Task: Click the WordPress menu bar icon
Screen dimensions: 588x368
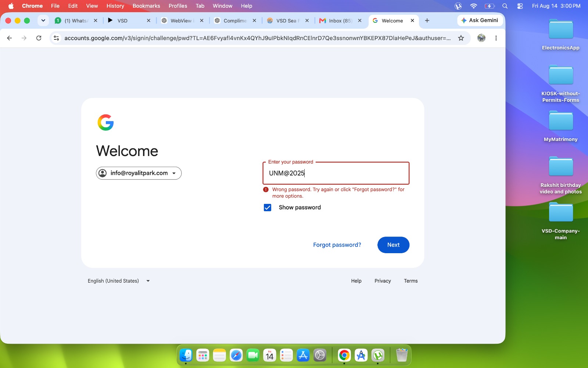Action: 458,6
